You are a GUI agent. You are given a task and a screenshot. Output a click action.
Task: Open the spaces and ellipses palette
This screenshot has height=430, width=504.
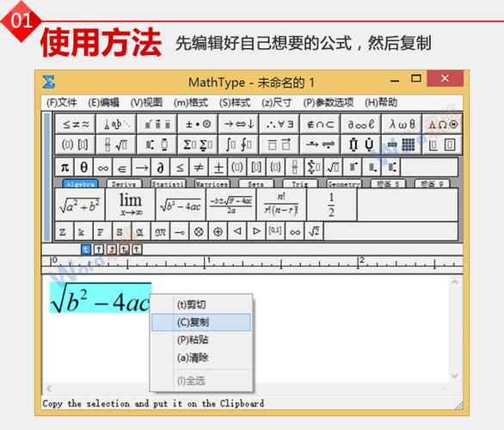point(116,124)
